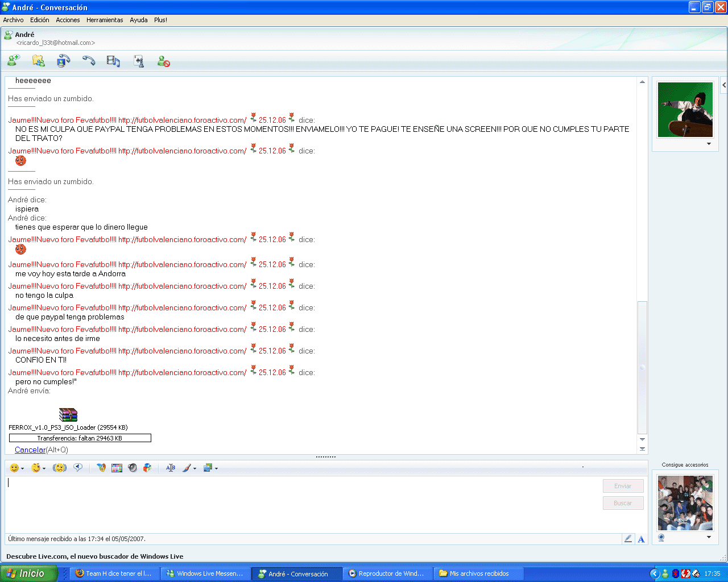Viewport: 728px width, 582px height.
Task: Click the FERROX RAR archive file icon
Action: [x=68, y=415]
